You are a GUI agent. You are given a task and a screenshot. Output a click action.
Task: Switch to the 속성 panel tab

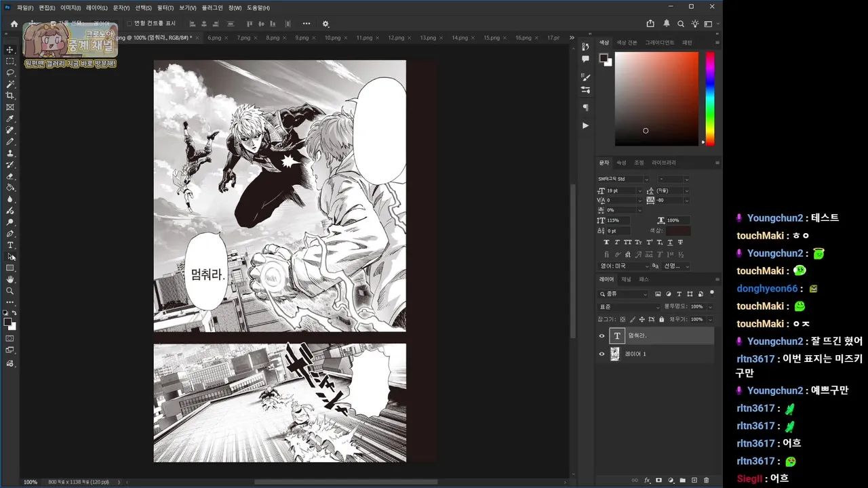point(621,163)
